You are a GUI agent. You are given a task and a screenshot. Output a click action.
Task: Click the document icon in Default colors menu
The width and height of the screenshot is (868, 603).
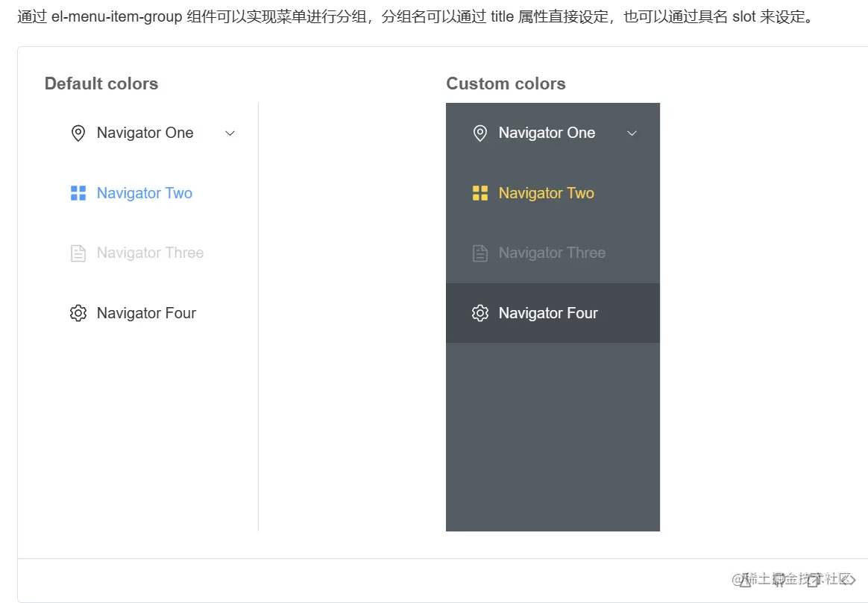click(78, 253)
